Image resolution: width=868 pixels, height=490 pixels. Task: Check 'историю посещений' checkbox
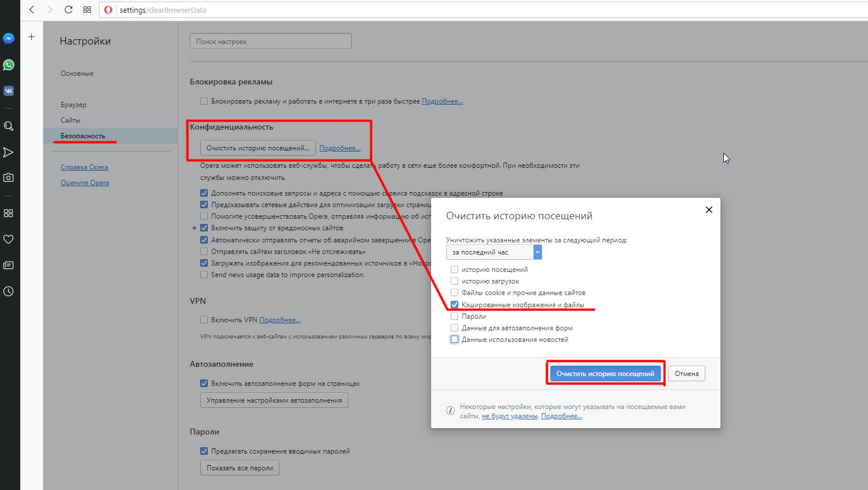(455, 270)
